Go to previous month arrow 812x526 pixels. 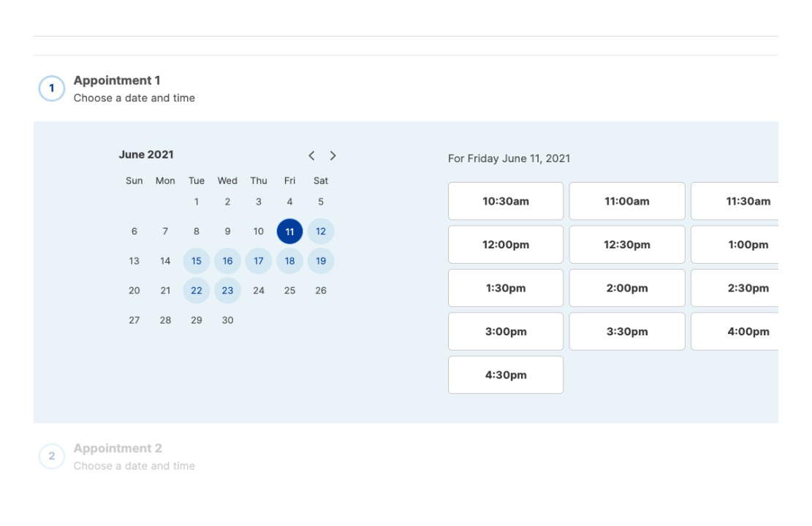311,156
